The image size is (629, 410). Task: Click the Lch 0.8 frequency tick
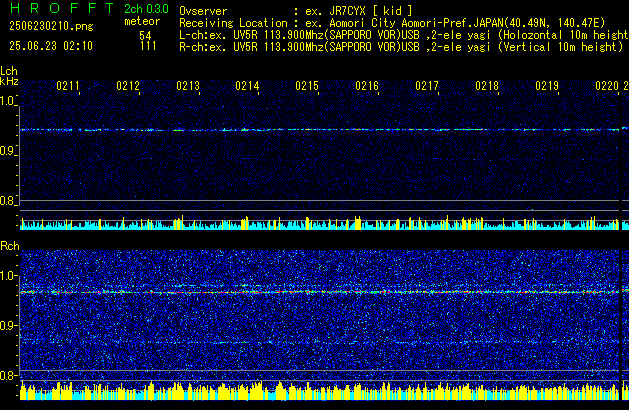coord(8,201)
